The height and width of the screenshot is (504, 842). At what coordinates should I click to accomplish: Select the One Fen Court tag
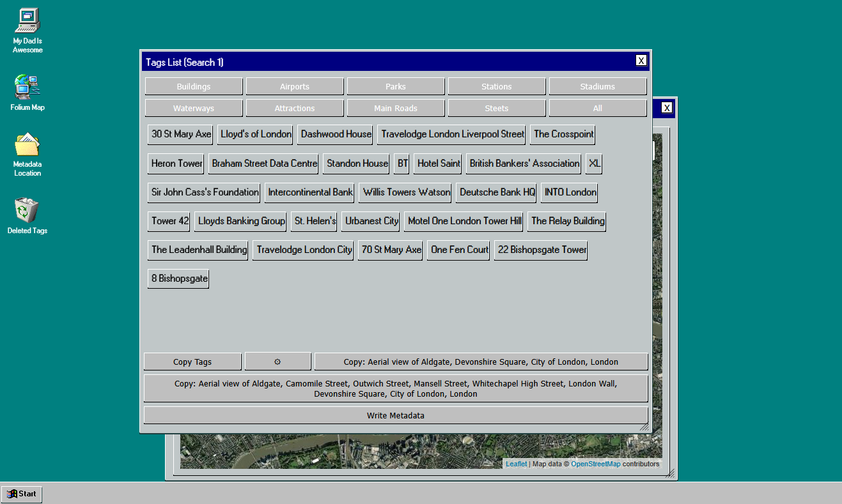pyautogui.click(x=460, y=250)
